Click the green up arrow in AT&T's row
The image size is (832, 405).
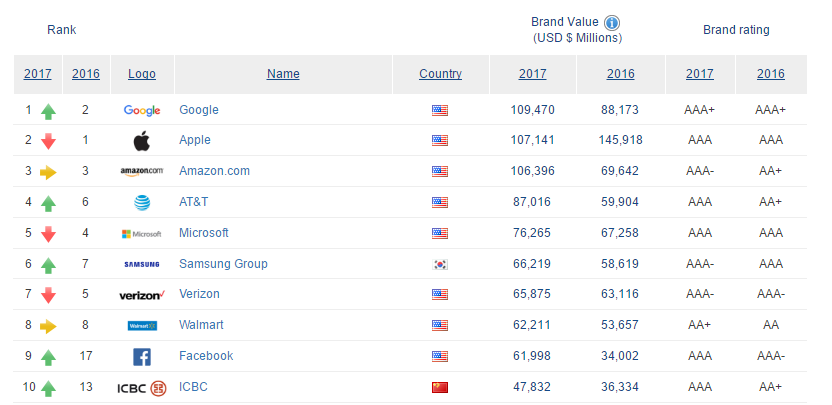point(48,204)
